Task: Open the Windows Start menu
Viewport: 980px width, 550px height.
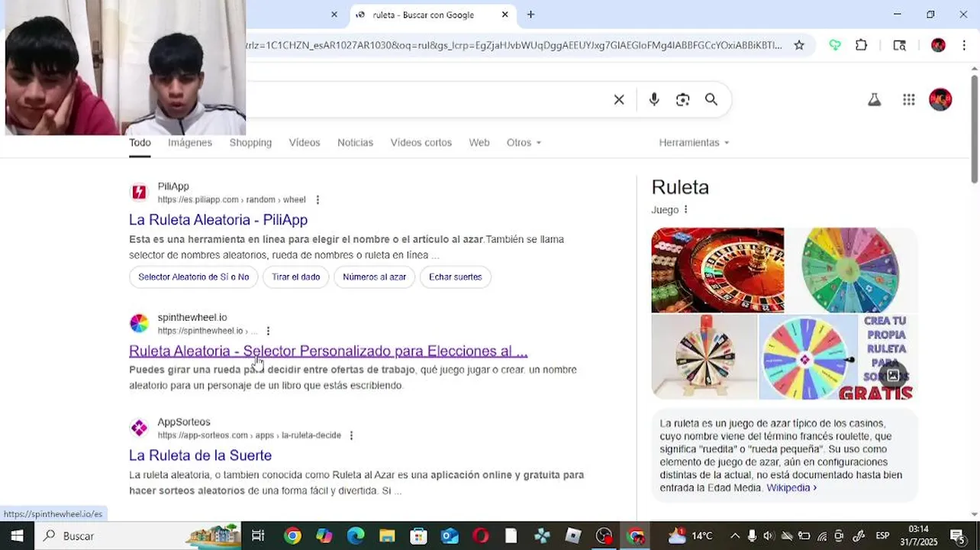Action: pyautogui.click(x=17, y=535)
